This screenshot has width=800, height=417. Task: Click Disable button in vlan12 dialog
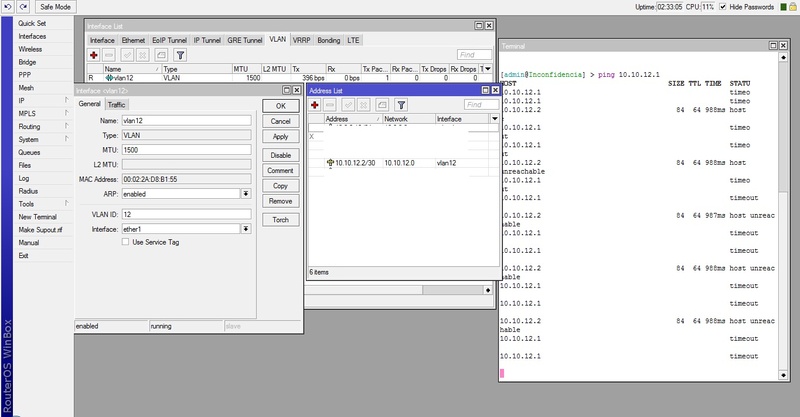(x=281, y=155)
